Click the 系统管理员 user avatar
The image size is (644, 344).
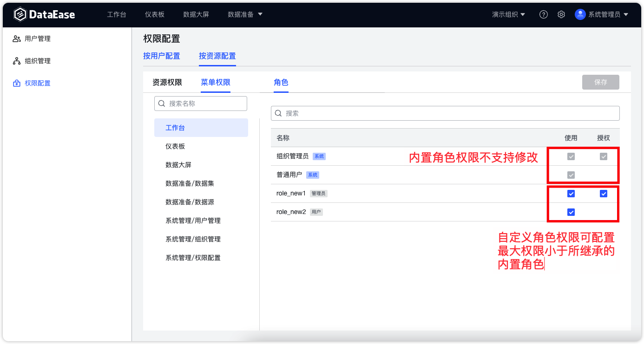click(x=580, y=14)
